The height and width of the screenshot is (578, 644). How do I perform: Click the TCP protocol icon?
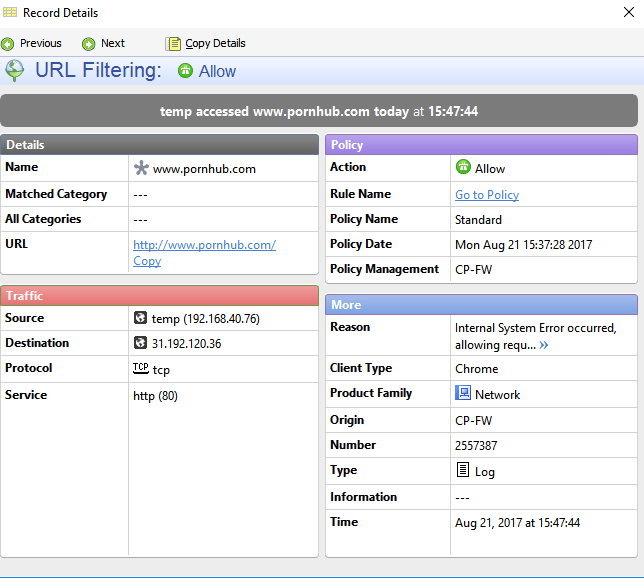140,368
